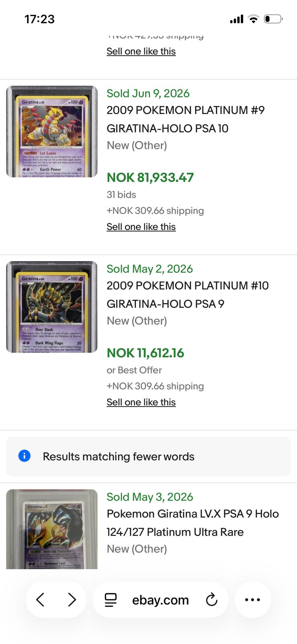Image resolution: width=297 pixels, height=644 pixels.
Task: Open 2009 Pokemon Platinum #9 Giratina listing title
Action: 186,119
